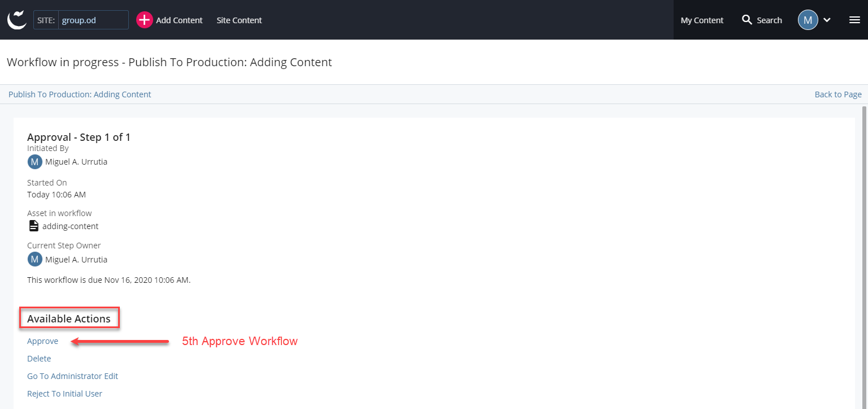Click the Delete workflow action
Viewport: 868px width, 409px height.
pyautogui.click(x=39, y=359)
